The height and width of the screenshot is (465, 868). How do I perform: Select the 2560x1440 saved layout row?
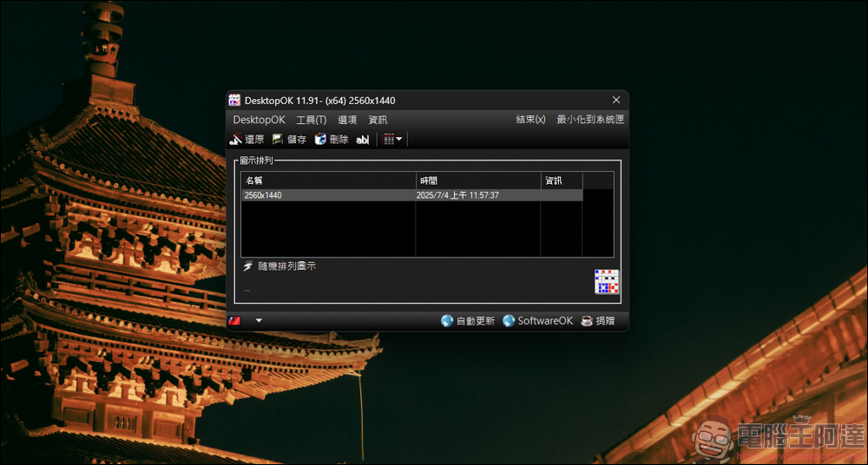(411, 195)
